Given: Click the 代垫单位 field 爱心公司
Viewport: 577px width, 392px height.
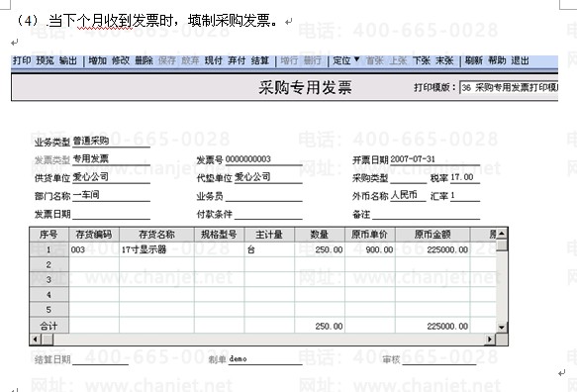Looking at the screenshot, I should click(x=268, y=177).
